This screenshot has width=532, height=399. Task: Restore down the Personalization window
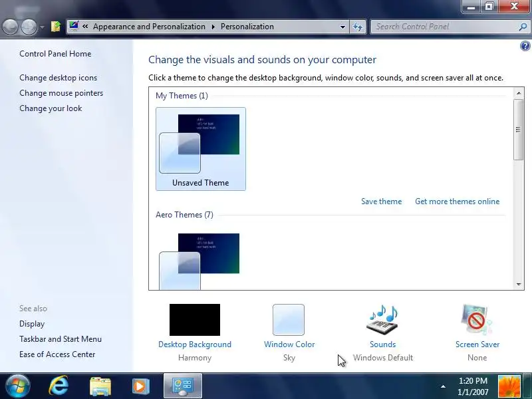click(x=489, y=7)
